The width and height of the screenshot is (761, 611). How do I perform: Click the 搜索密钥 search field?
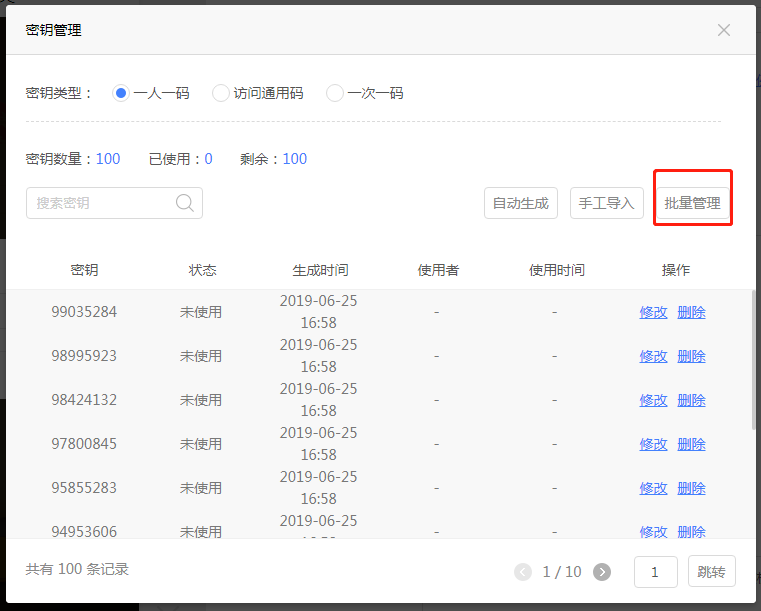click(100, 203)
